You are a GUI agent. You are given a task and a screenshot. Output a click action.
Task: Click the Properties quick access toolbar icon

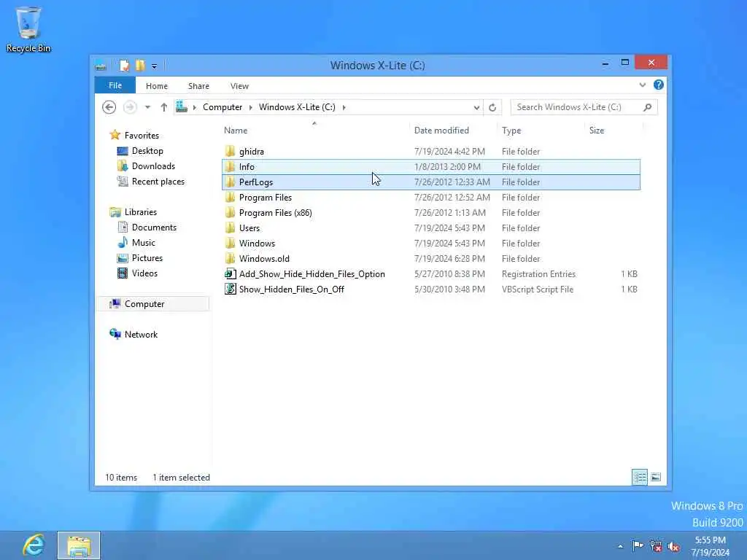tap(124, 66)
